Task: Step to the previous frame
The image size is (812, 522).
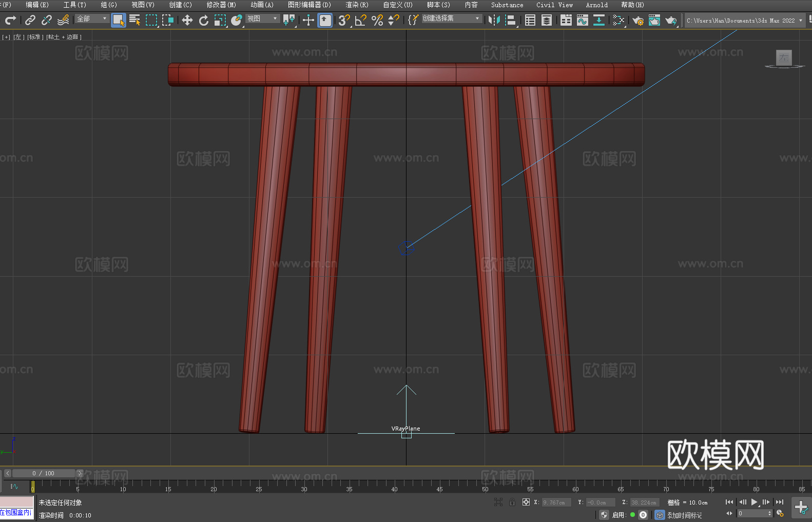Action: click(x=742, y=502)
